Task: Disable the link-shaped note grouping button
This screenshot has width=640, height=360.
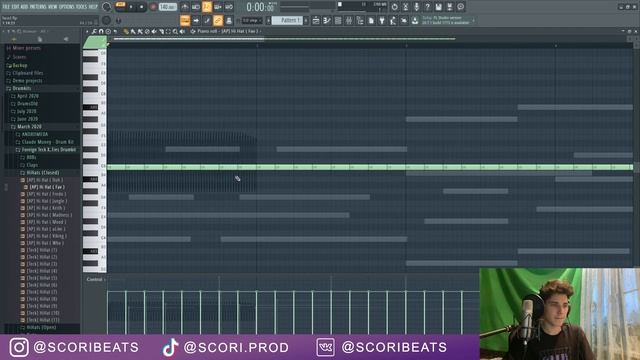Action: point(218,20)
